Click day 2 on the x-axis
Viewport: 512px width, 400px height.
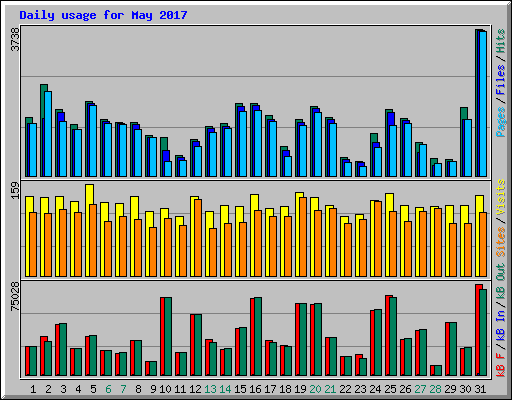click(48, 389)
